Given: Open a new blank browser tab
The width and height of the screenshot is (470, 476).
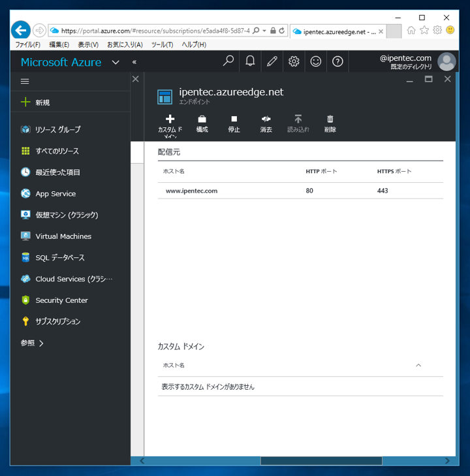Looking at the screenshot, I should coord(394,31).
